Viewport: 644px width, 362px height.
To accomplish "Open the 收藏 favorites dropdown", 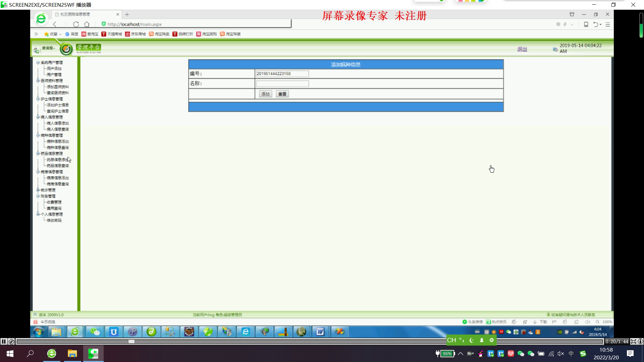I will point(53,34).
